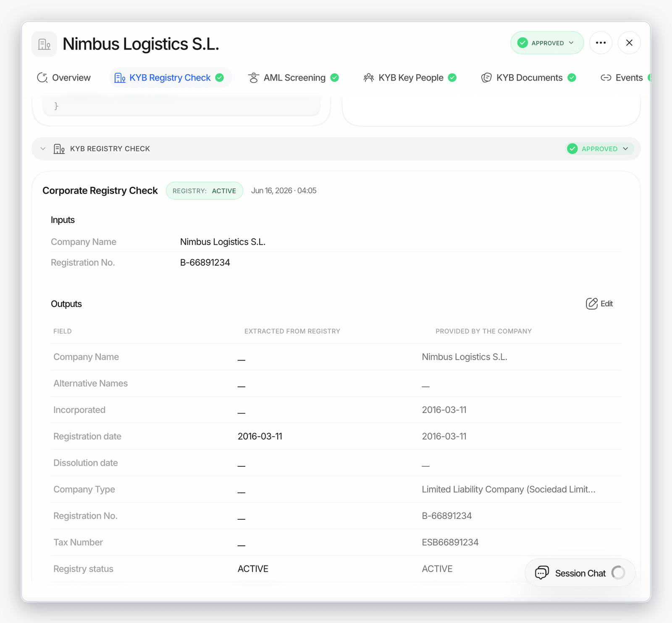Image resolution: width=672 pixels, height=623 pixels.
Task: Click the KYB Registry Check tab building icon
Action: pos(120,78)
